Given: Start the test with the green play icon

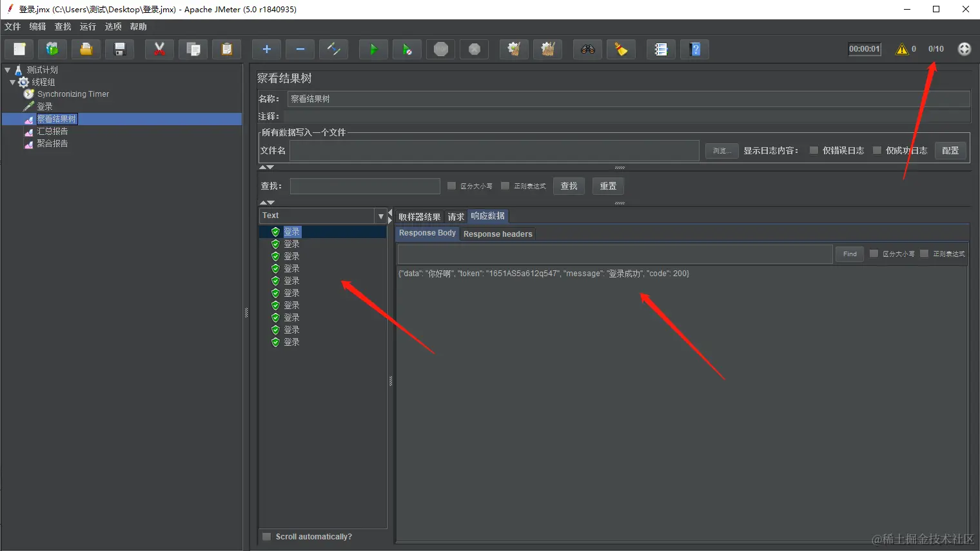Looking at the screenshot, I should [x=374, y=49].
